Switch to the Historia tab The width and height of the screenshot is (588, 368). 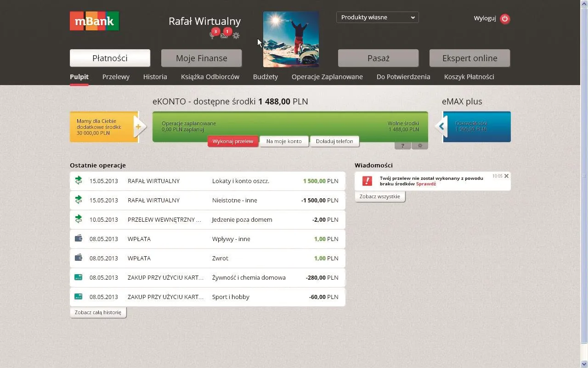tap(155, 77)
